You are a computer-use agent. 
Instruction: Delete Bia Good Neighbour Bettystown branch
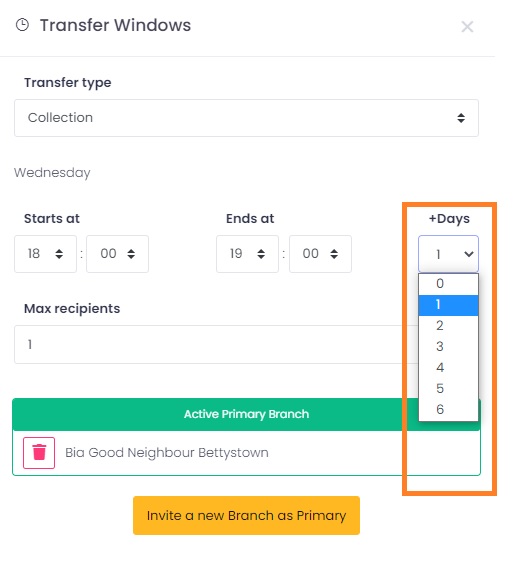point(39,453)
